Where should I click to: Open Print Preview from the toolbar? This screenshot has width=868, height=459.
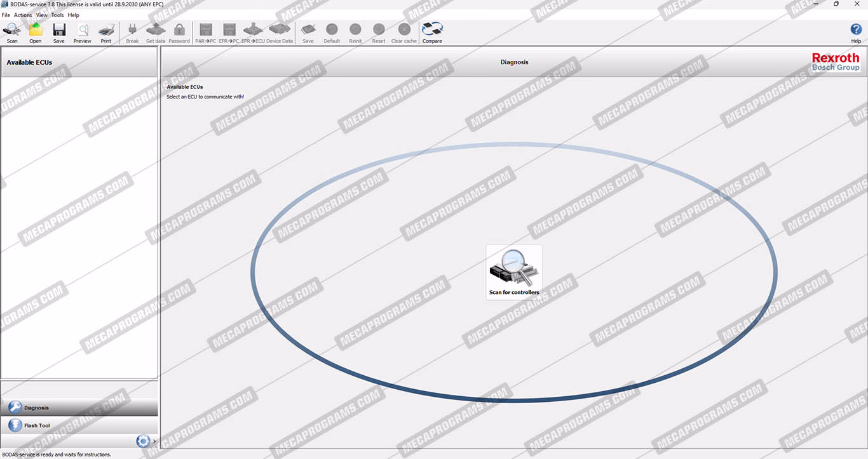click(83, 32)
